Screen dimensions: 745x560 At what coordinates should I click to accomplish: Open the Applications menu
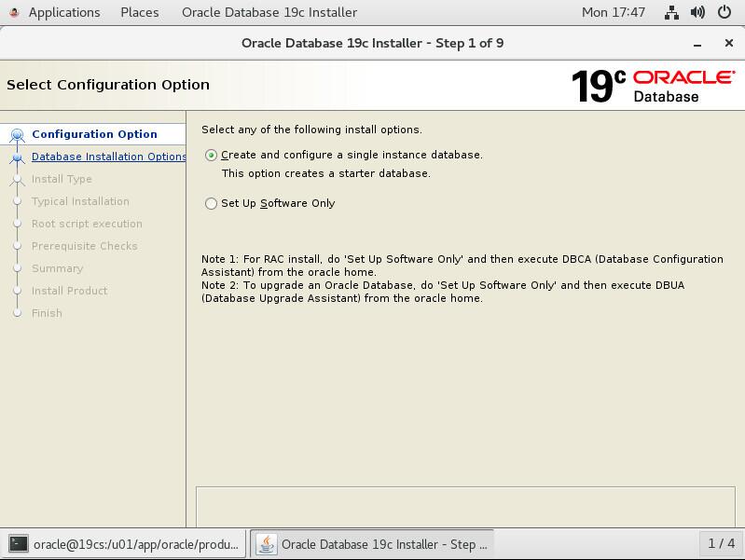[63, 13]
